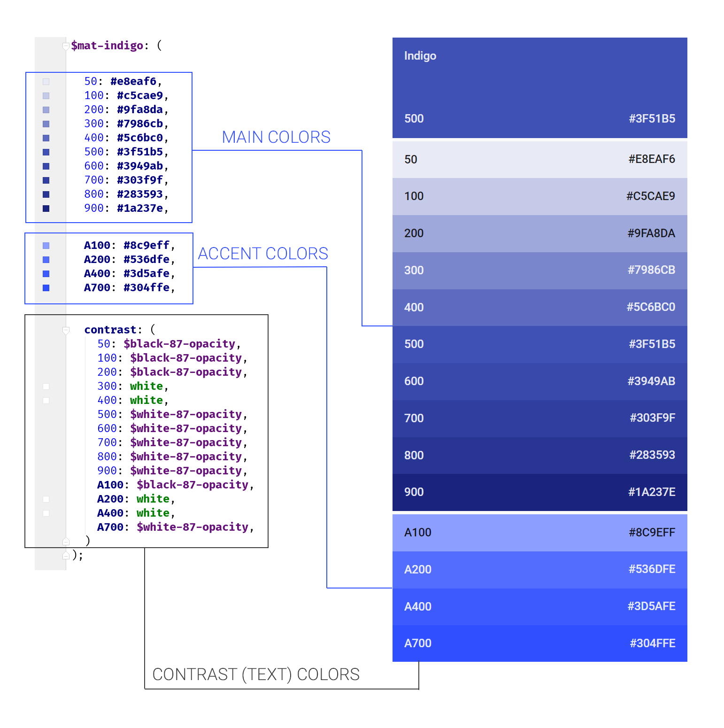
Task: Click the MAIN COLORS label
Action: (x=276, y=137)
